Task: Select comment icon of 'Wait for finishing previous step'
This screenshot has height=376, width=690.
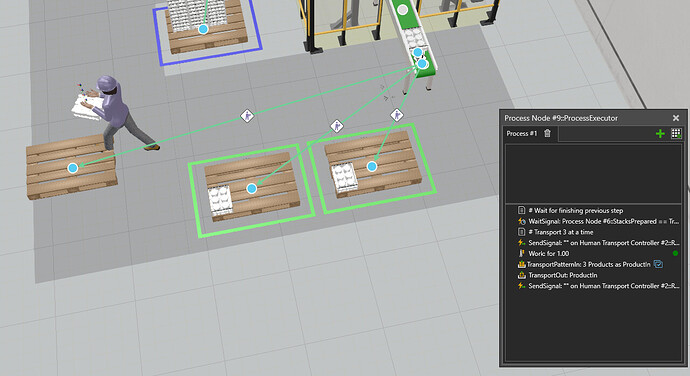Action: click(521, 210)
